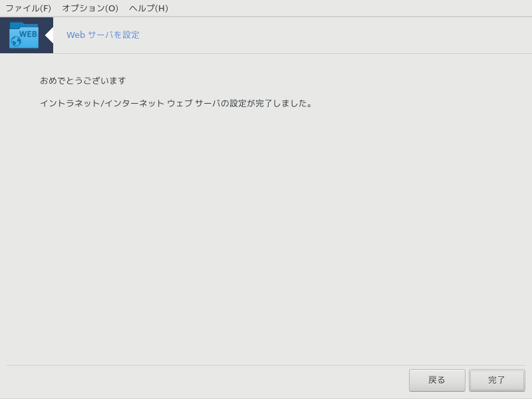Click the WEB folder wizard icon
532x399 pixels.
[24, 35]
